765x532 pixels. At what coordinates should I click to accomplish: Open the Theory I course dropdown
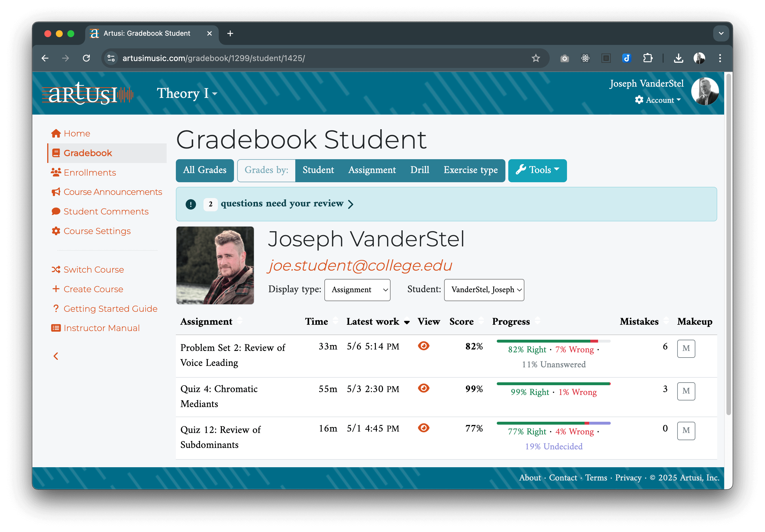coord(187,93)
